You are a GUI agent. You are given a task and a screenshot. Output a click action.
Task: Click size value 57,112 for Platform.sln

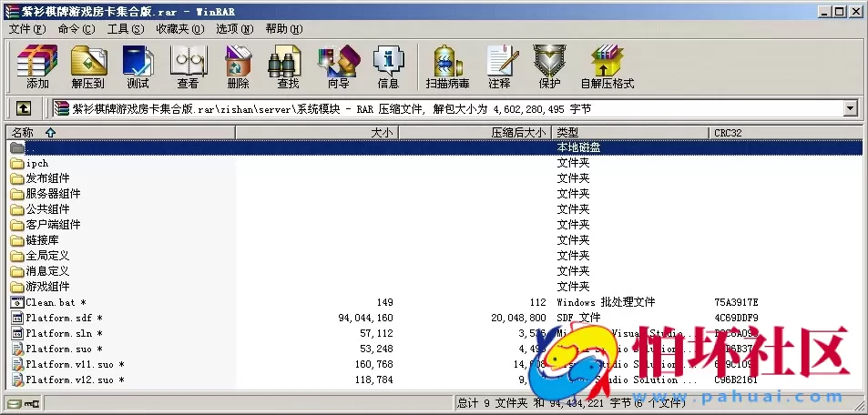point(376,333)
